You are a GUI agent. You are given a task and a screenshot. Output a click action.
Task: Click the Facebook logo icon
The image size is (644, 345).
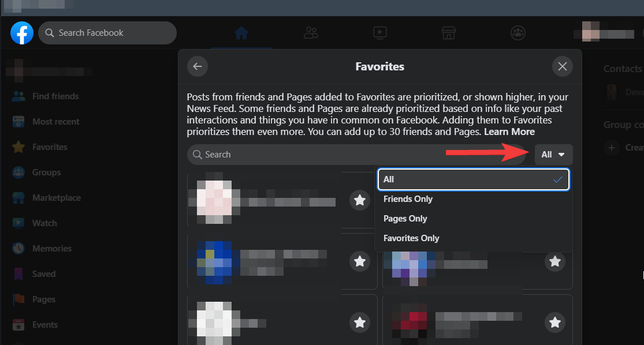[x=22, y=33]
